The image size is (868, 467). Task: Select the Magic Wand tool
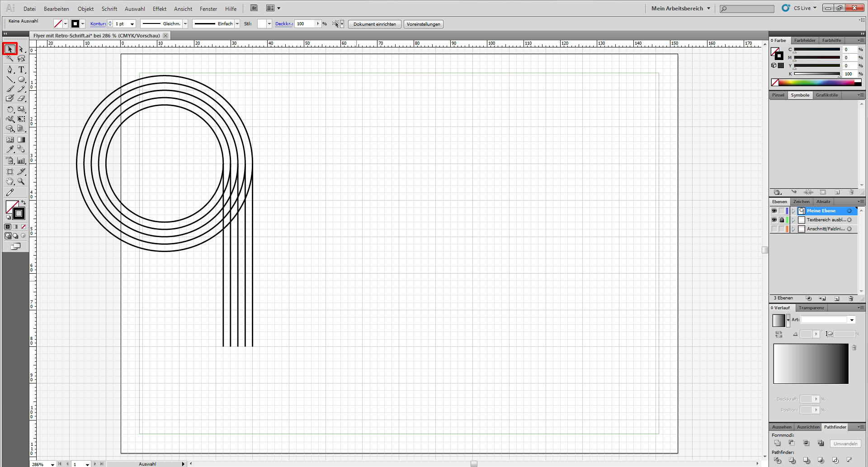[x=10, y=59]
